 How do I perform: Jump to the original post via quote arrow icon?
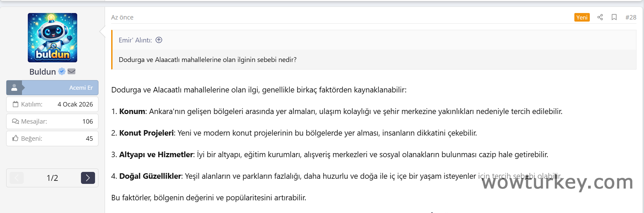[x=159, y=40]
